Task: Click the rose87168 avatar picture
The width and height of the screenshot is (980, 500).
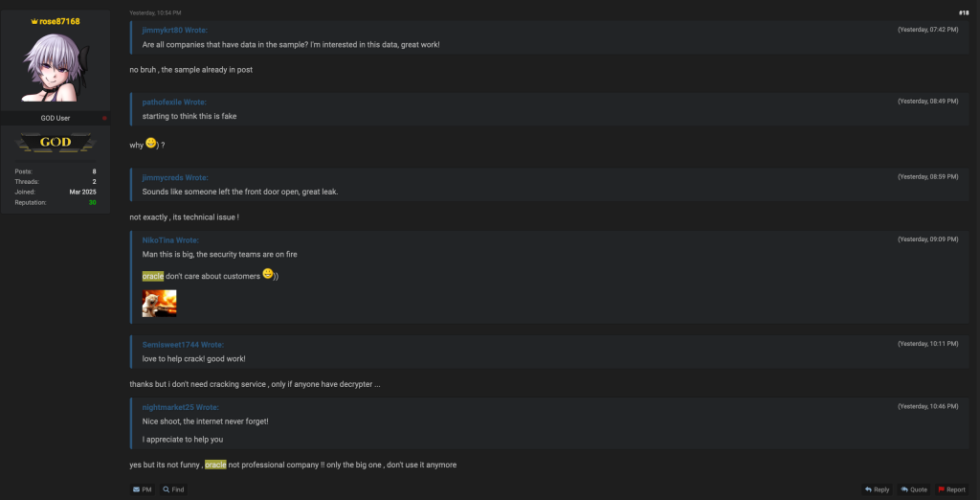Action: coord(56,69)
